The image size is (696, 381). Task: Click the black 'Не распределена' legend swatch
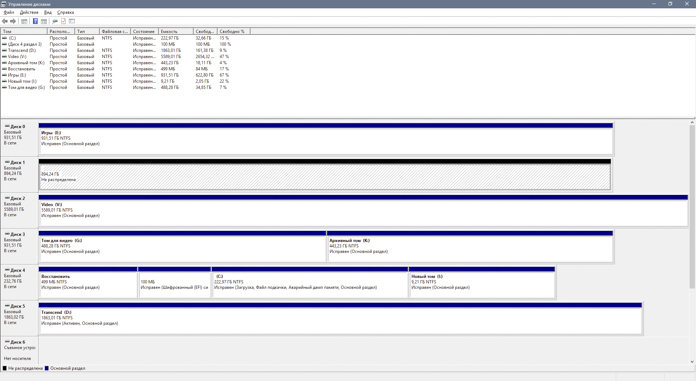pos(5,369)
